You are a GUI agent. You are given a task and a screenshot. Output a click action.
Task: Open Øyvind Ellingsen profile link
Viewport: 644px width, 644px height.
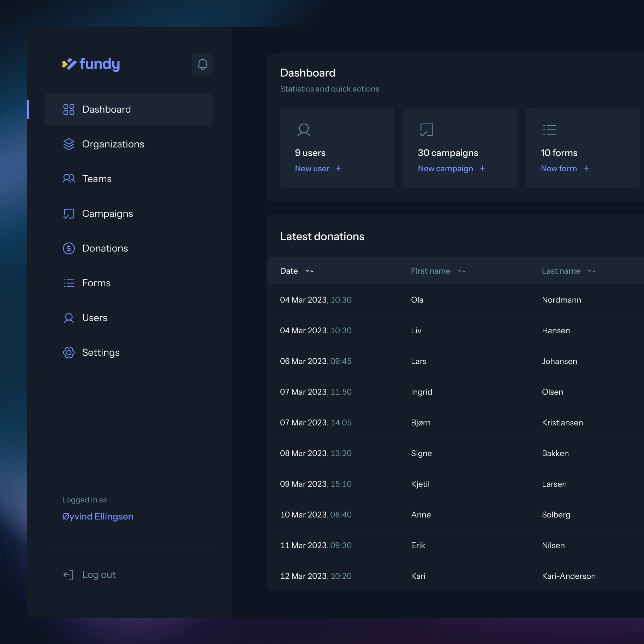coord(98,517)
